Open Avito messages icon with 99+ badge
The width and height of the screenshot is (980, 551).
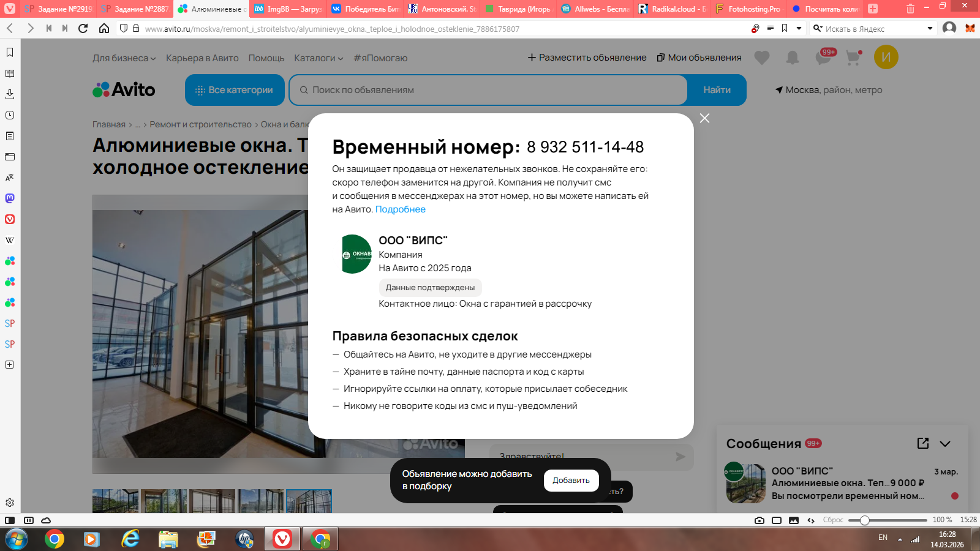click(825, 56)
